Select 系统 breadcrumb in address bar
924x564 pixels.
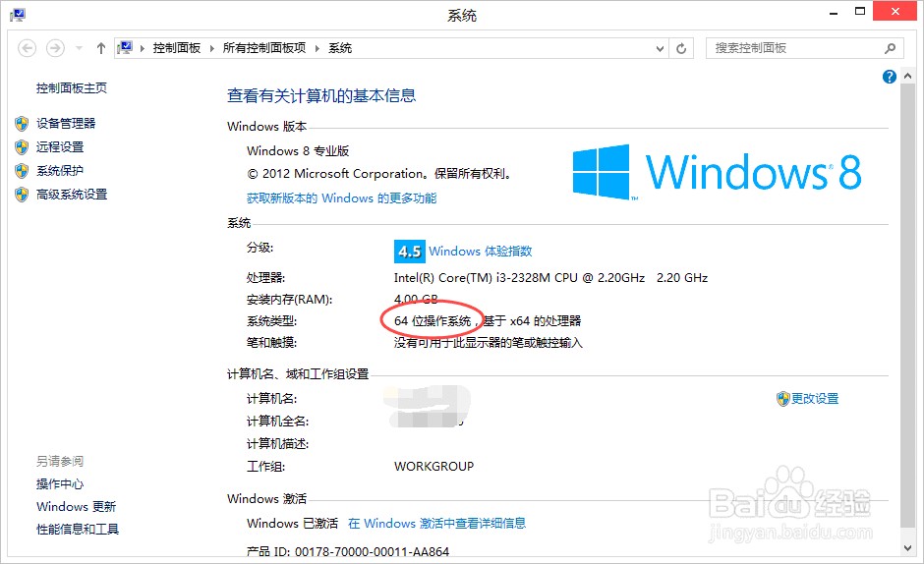[340, 48]
